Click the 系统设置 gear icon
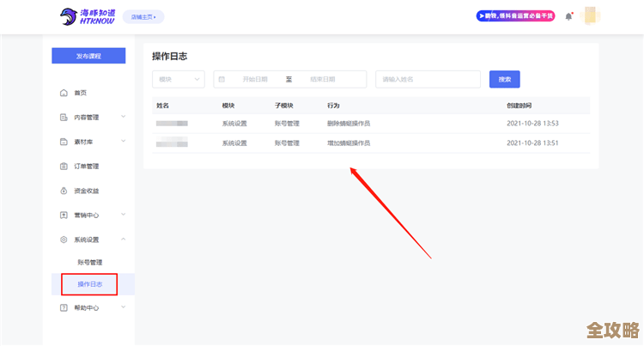This screenshot has width=644, height=346. tap(64, 240)
